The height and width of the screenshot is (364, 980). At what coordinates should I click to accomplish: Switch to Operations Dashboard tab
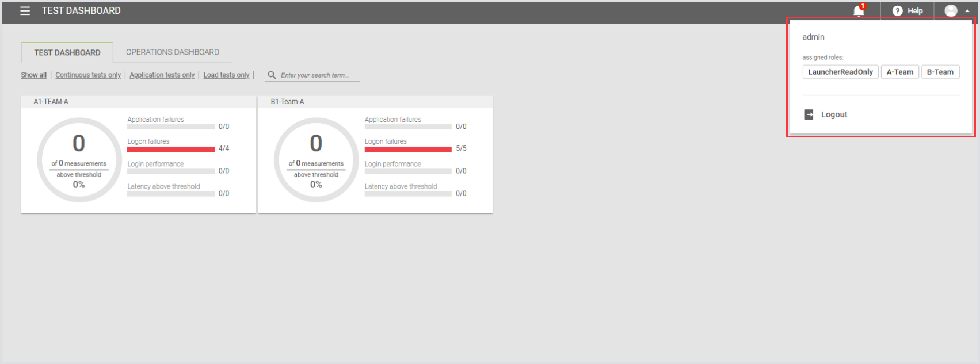173,52
